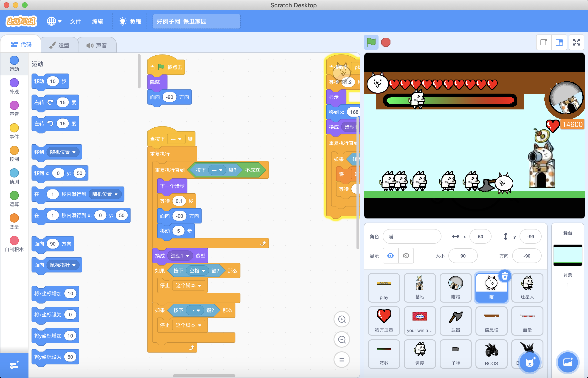The height and width of the screenshot is (378, 588).
Task: Click the sprite direction field -90
Action: (527, 256)
